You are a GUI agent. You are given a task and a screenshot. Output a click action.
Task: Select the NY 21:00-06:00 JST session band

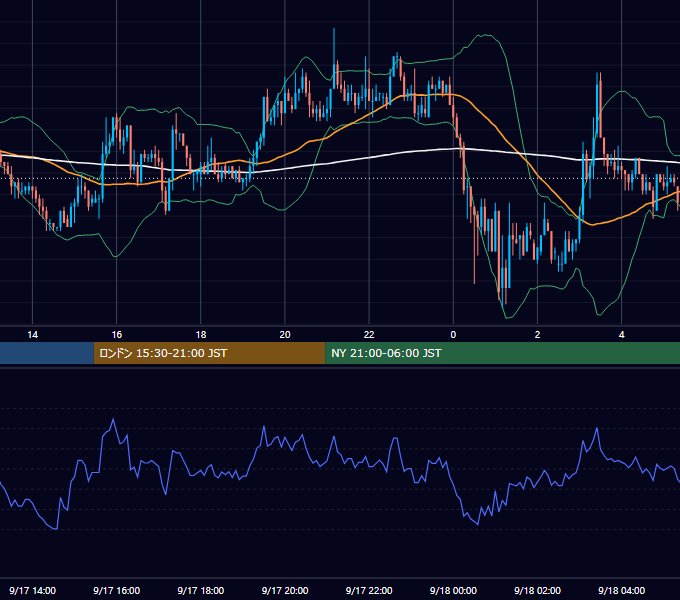503,353
